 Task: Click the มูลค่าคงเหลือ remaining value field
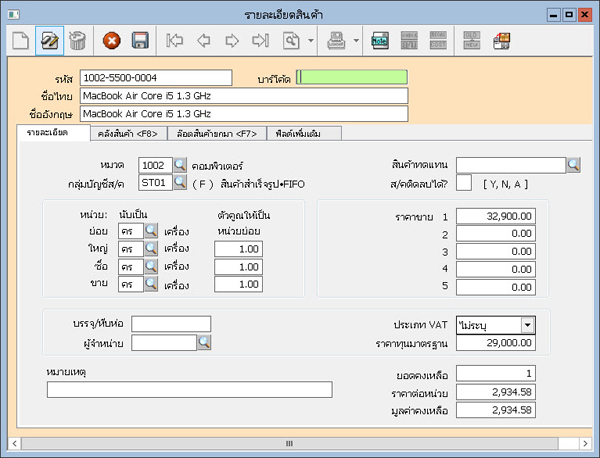pyautogui.click(x=496, y=410)
